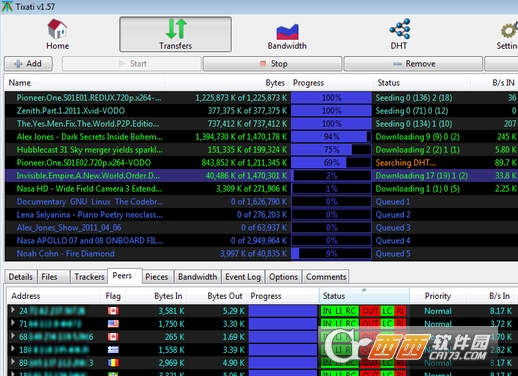Open the DHT network view
Screen dimensions: 518x376
399,34
